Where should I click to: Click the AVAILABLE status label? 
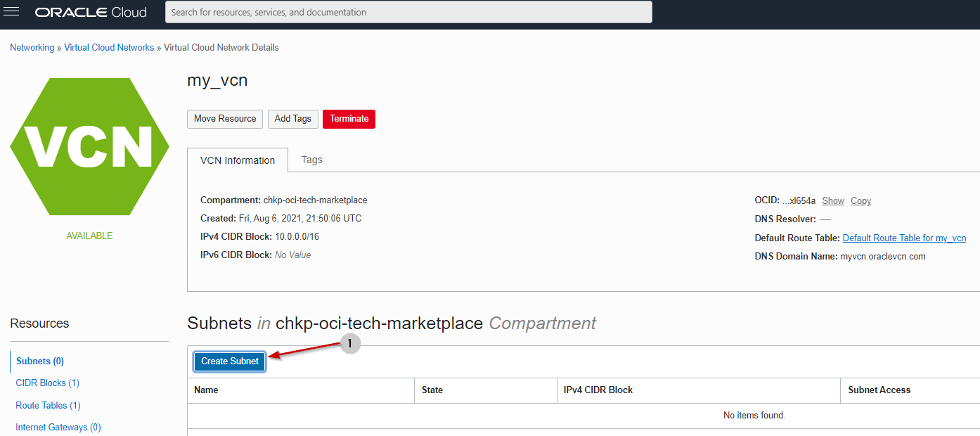click(89, 236)
